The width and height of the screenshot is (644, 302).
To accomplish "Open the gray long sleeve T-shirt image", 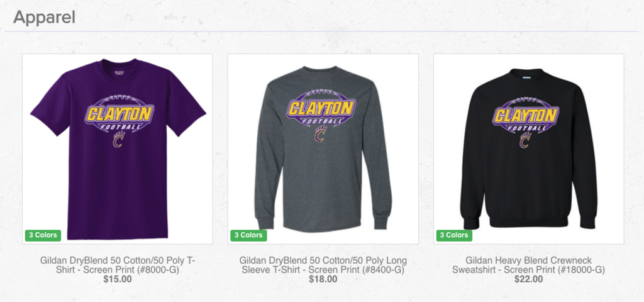I will pos(323,148).
